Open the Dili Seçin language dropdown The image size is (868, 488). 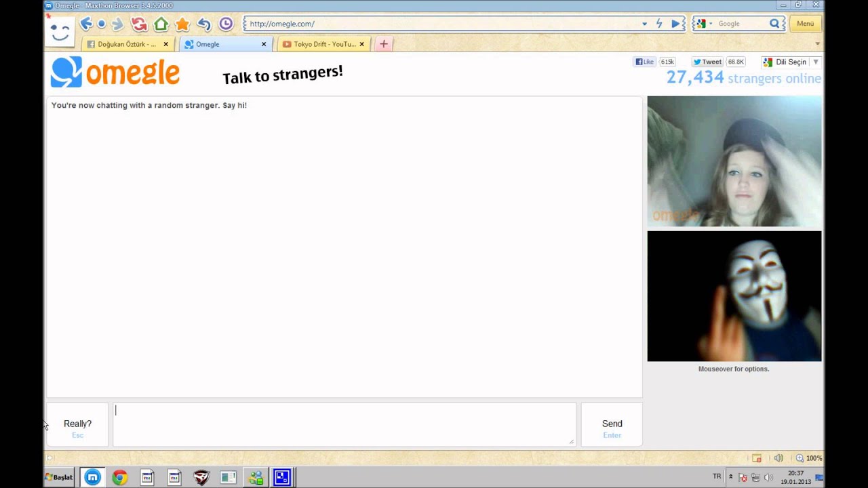coord(791,62)
